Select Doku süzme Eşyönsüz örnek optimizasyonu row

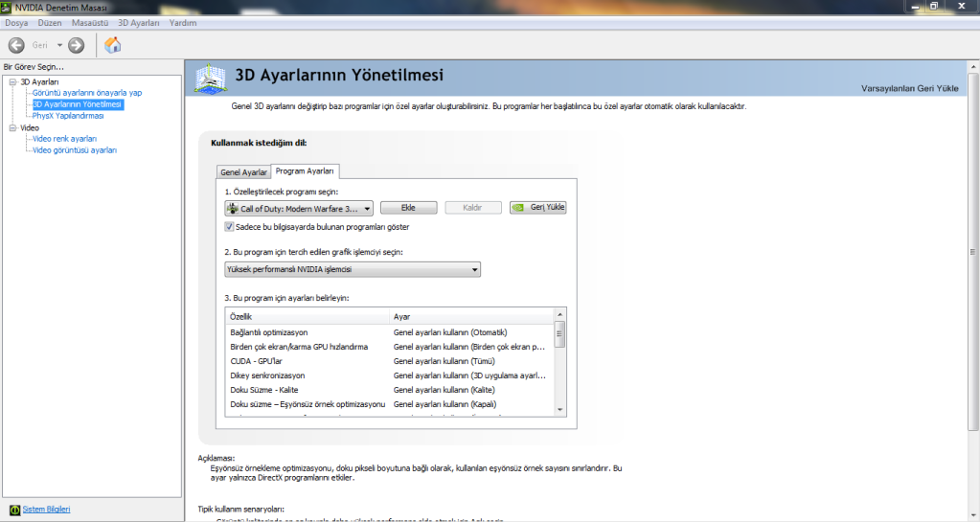[x=389, y=404]
